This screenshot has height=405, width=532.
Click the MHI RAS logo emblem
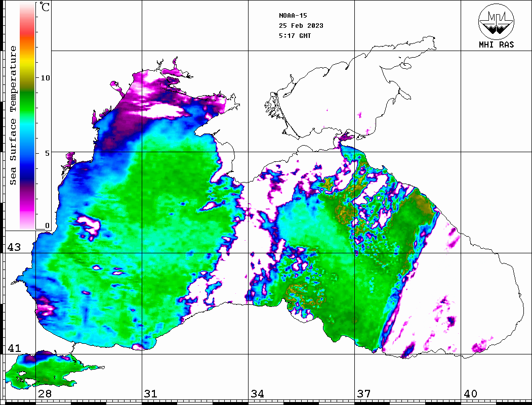(496, 21)
